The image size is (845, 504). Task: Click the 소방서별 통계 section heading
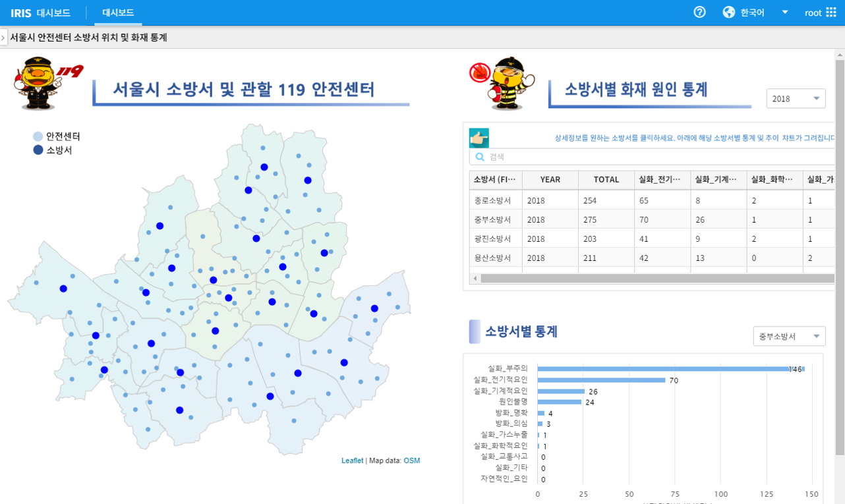[x=521, y=331]
